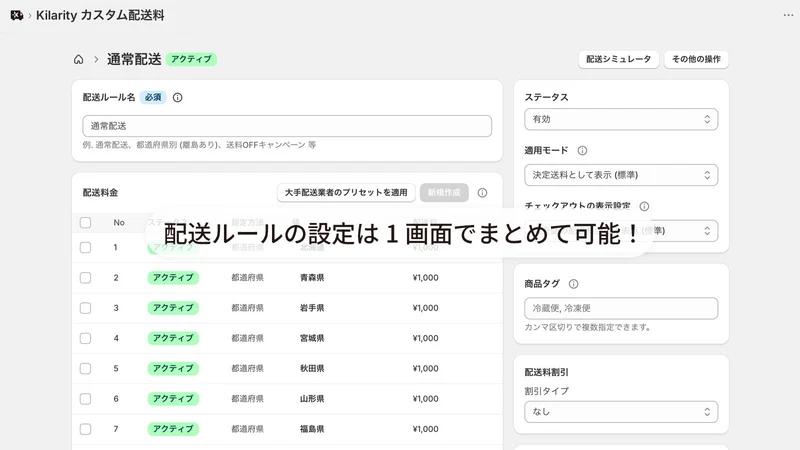Click the Kilarity app logo icon
Screen dimensions: 800x450
[x=17, y=15]
